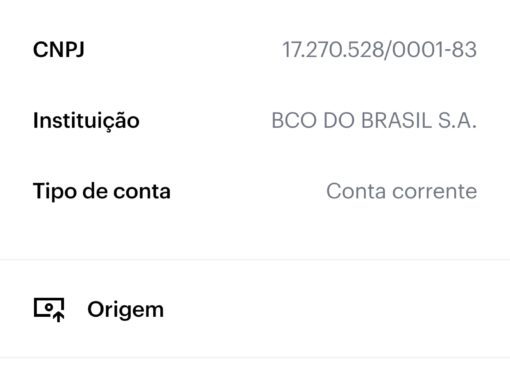Click the word Tipo in account type label
510x382 pixels.
click(x=55, y=191)
